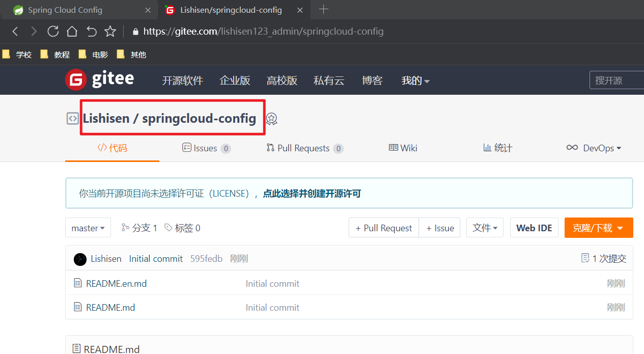
Task: Open the Lishisen owner link in title
Action: tap(106, 119)
